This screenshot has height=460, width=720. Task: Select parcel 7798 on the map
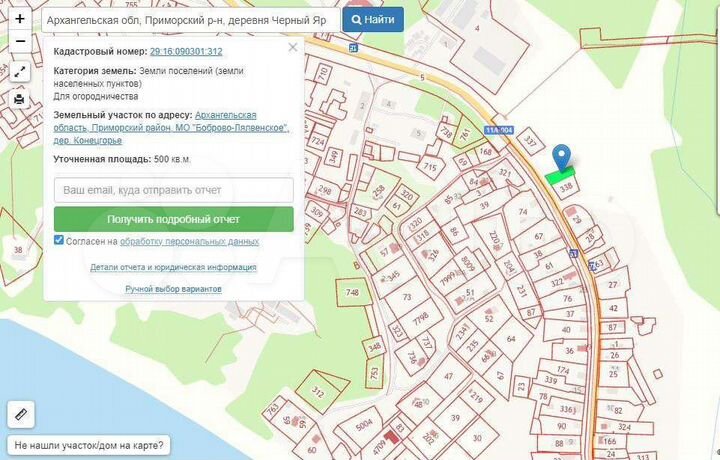421,319
